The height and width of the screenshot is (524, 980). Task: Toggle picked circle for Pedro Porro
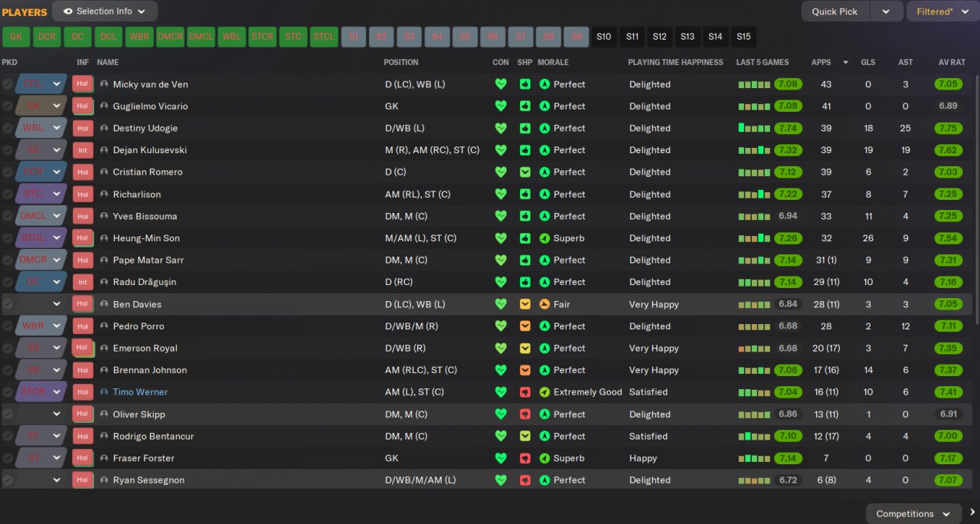[8, 326]
